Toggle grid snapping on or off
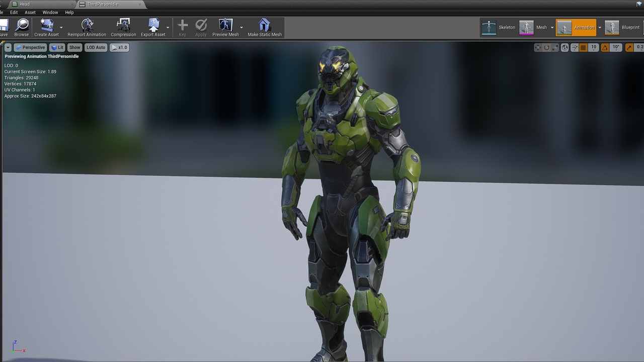This screenshot has width=644, height=362. [584, 47]
